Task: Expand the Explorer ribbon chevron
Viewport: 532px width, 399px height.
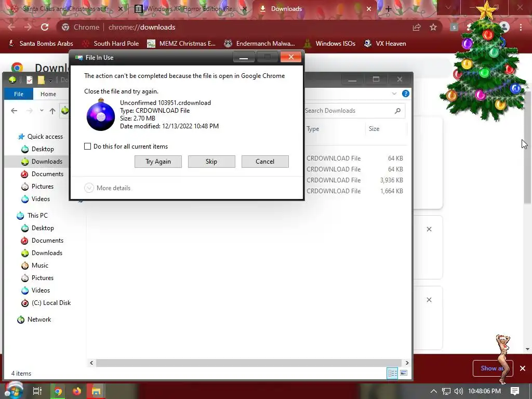Action: [394, 94]
